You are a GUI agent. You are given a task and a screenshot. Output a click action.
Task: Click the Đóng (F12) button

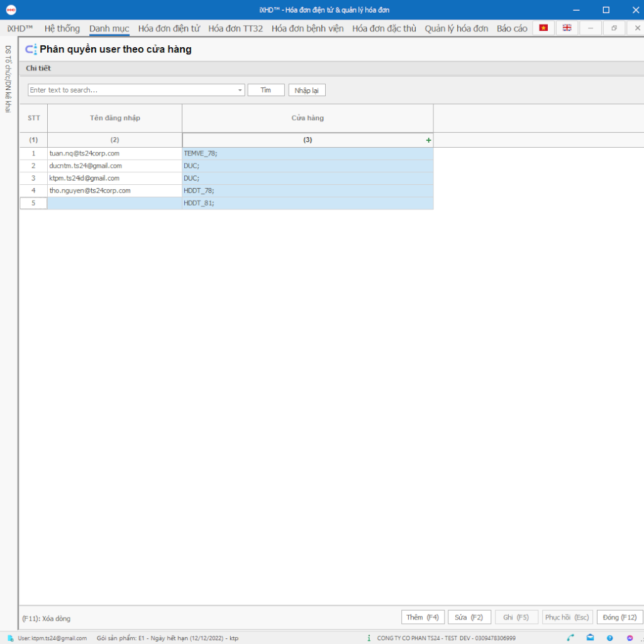(x=618, y=617)
